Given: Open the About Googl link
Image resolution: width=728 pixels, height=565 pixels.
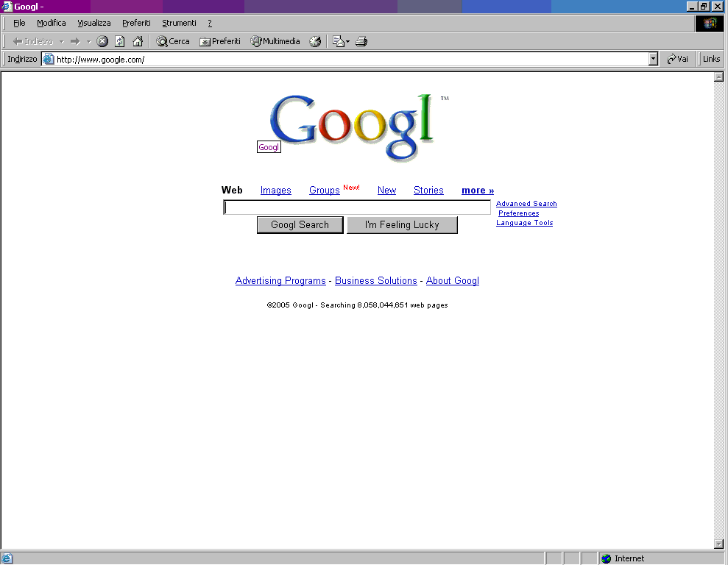Looking at the screenshot, I should pos(453,280).
